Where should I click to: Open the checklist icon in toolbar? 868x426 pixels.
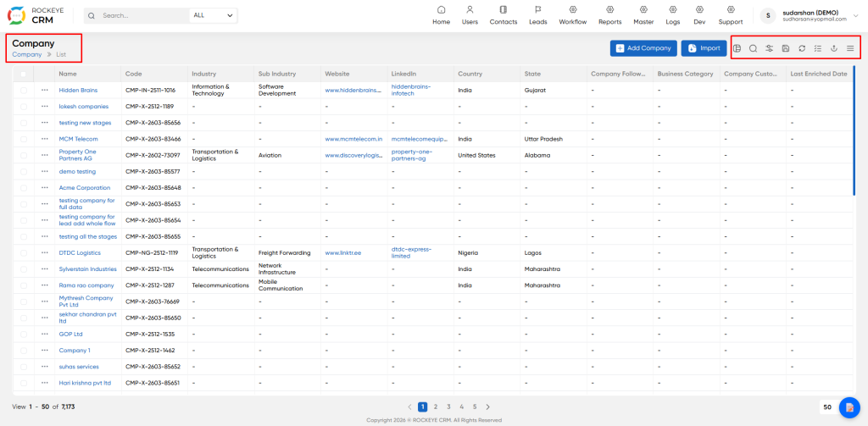[818, 48]
